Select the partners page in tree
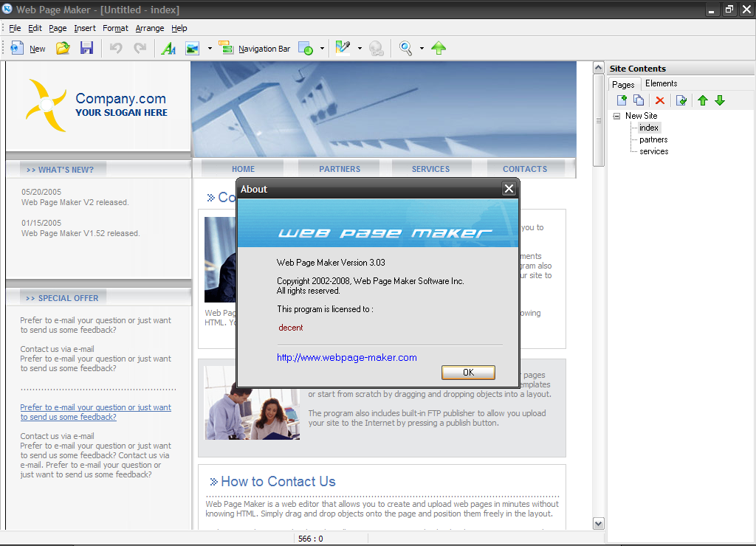Image resolution: width=756 pixels, height=546 pixels. [x=653, y=139]
